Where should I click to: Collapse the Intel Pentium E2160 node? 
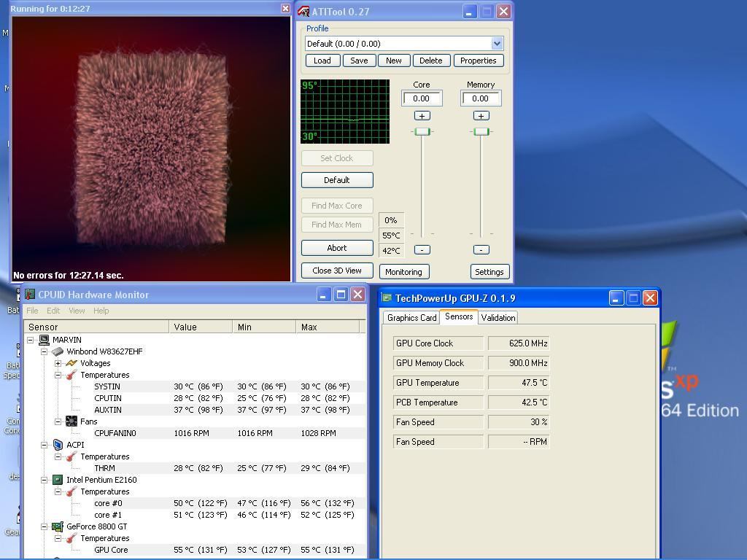point(44,480)
